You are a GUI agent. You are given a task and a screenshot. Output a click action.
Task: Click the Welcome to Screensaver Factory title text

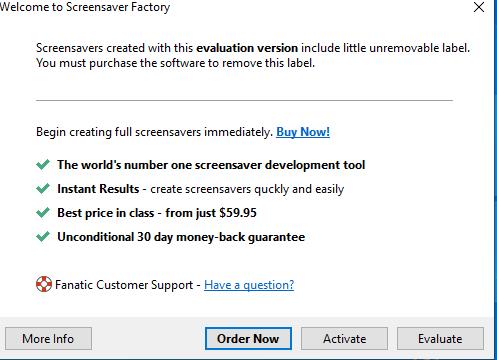(85, 7)
